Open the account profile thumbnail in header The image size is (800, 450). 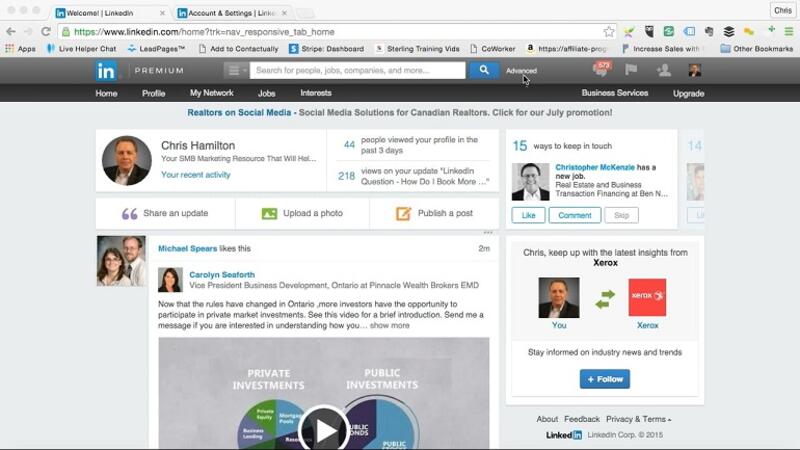pos(694,70)
